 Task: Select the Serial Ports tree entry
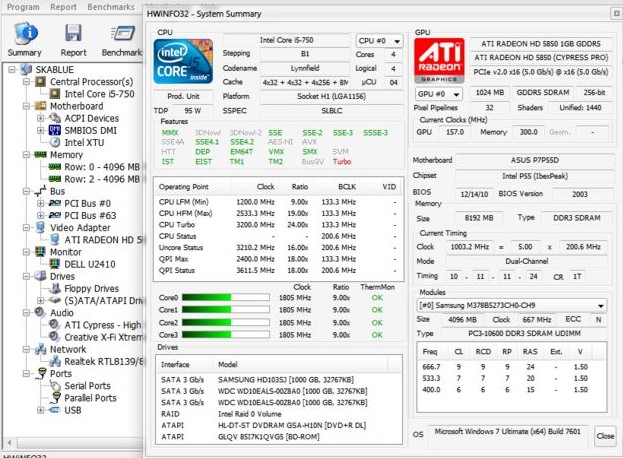[x=87, y=386]
